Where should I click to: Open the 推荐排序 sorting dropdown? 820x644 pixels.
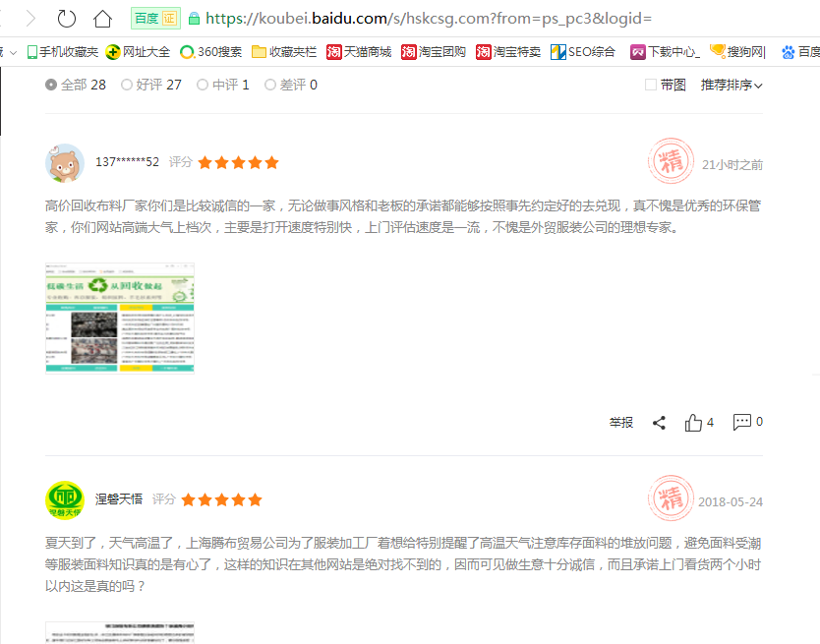coord(732,86)
